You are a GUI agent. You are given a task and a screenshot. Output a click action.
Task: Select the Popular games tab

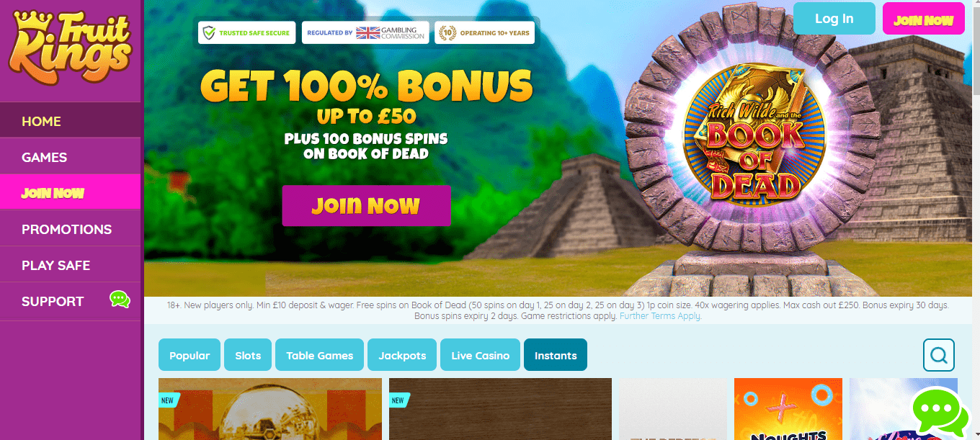[190, 355]
